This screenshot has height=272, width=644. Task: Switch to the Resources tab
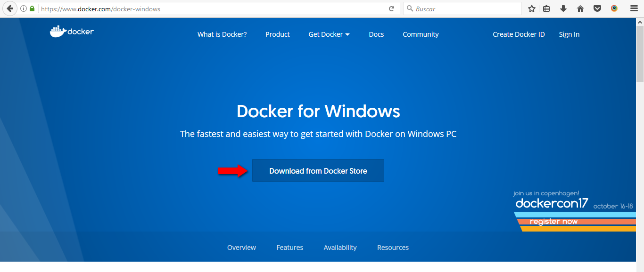[x=393, y=248]
